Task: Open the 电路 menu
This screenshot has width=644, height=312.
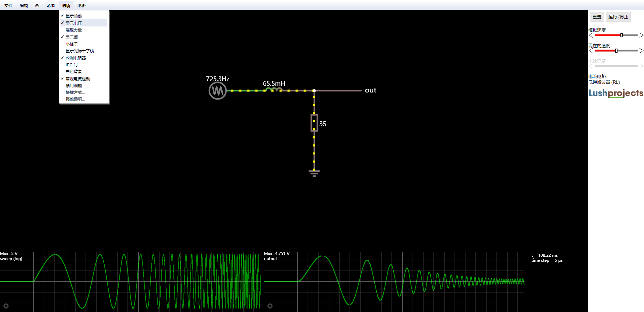Action: point(82,5)
